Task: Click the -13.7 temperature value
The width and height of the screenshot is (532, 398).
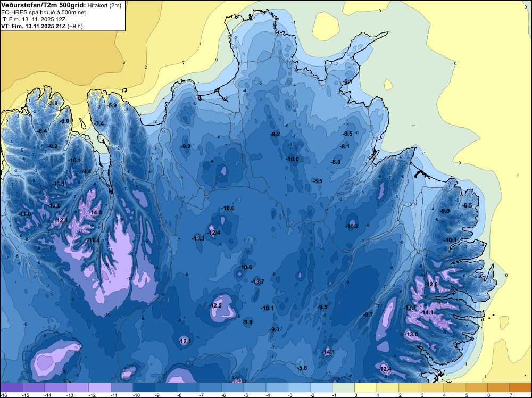Action: click(257, 281)
